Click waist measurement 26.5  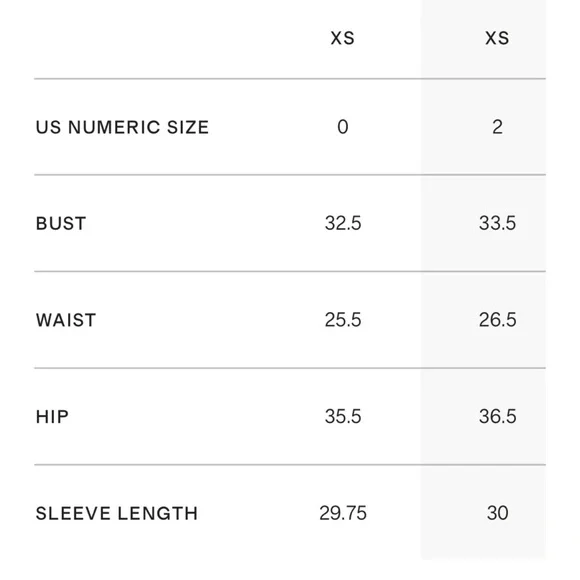[x=498, y=320]
